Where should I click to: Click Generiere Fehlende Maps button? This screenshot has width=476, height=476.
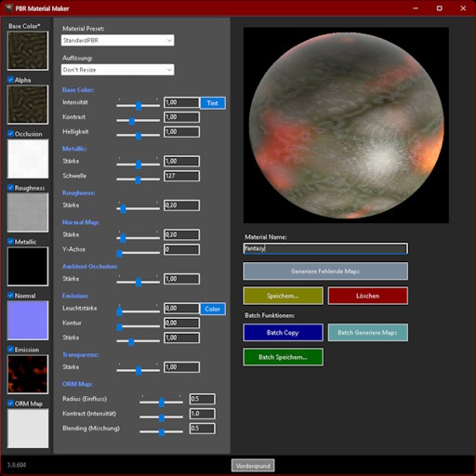tap(325, 271)
